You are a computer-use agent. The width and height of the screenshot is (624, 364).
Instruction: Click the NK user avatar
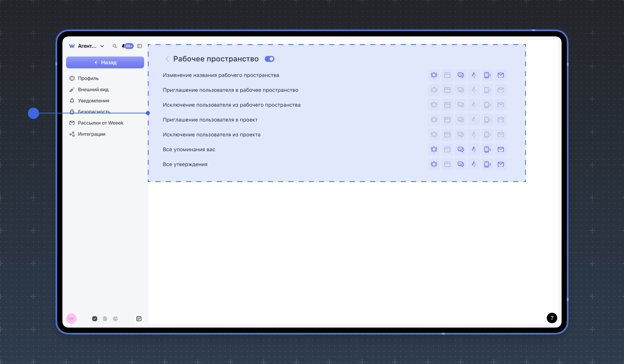click(71, 319)
